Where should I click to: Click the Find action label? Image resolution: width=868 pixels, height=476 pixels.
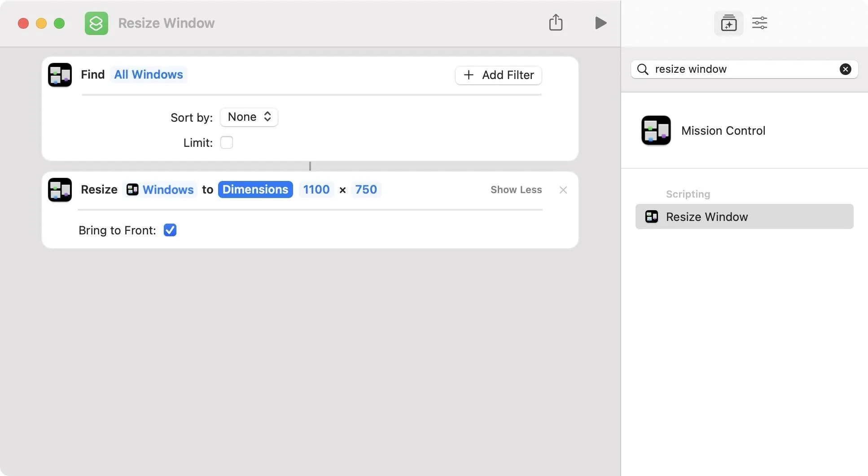(92, 75)
